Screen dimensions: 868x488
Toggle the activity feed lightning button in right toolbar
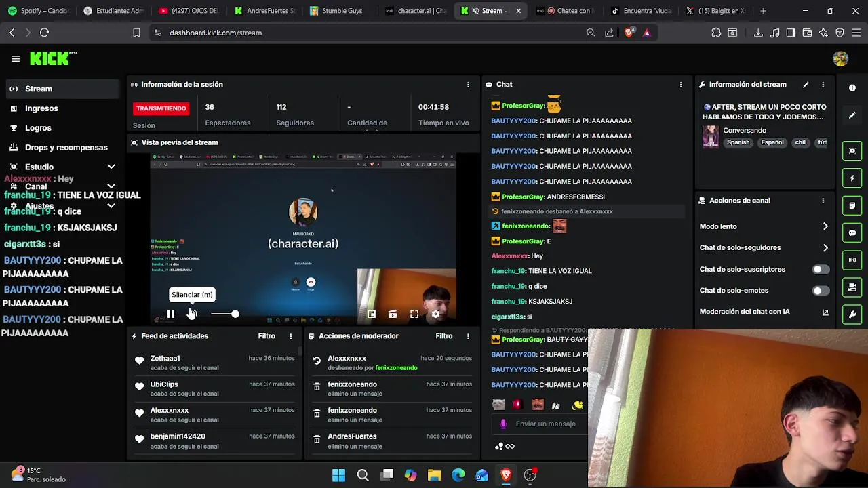pos(852,178)
